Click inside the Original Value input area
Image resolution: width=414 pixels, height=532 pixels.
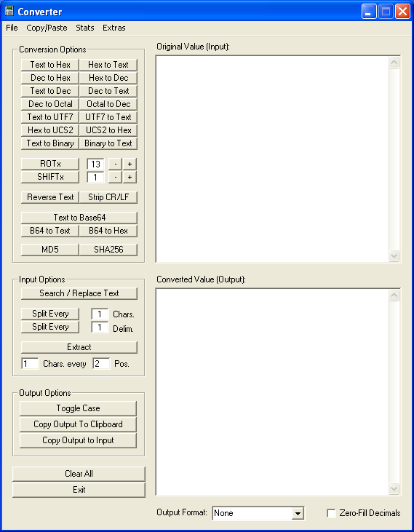pos(272,159)
